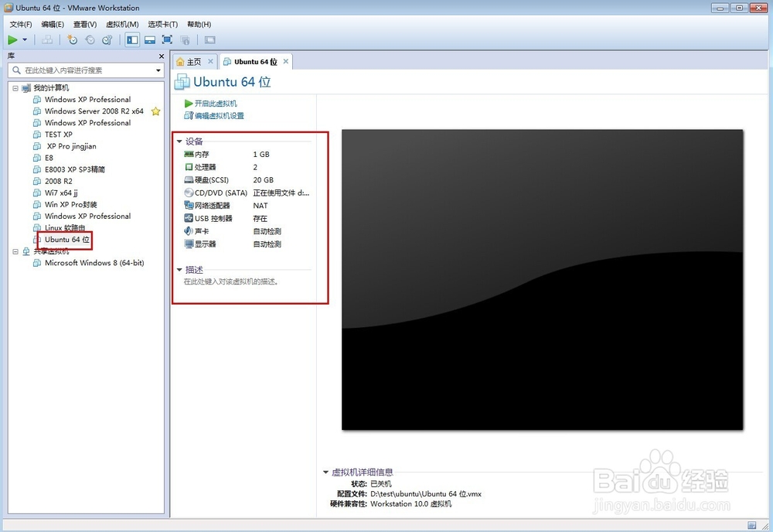Open the 虚拟机(M) menu

(x=121, y=24)
